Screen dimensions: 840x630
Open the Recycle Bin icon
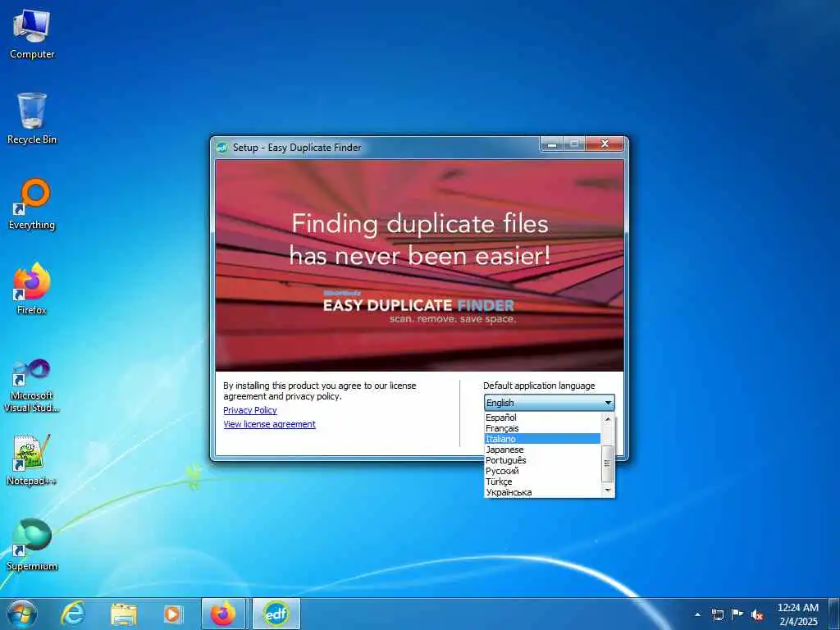coord(32,119)
